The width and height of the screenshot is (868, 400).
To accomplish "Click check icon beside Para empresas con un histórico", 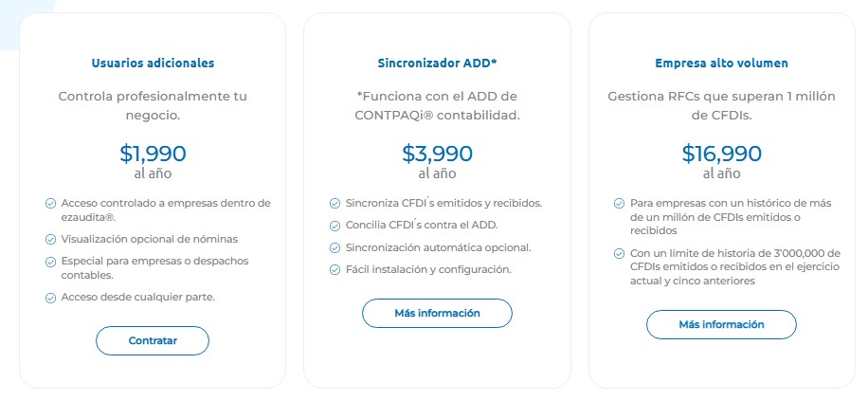I will coord(620,204).
